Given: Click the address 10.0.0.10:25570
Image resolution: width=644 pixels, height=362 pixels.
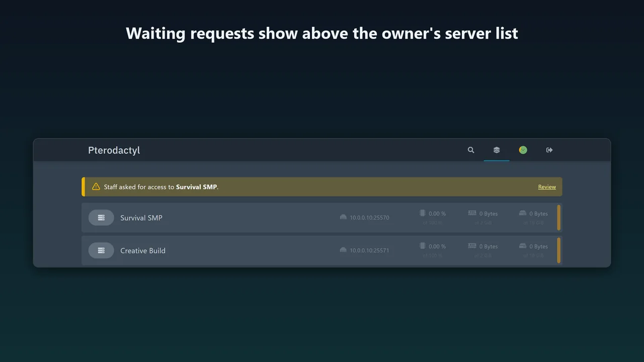Looking at the screenshot, I should (x=370, y=218).
